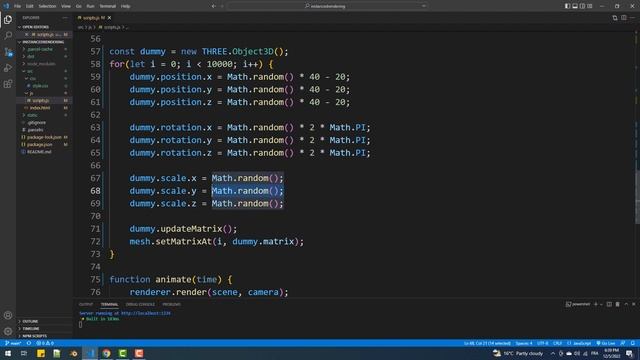Open the terminal launch profile dropdown arrow
This screenshot has height=360, width=640.
tap(601, 304)
